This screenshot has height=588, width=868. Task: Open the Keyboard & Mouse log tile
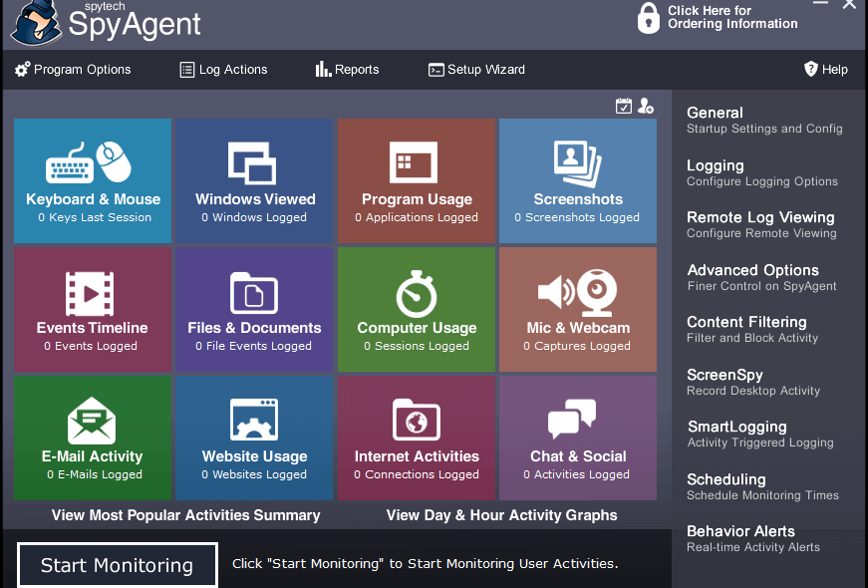pos(93,180)
